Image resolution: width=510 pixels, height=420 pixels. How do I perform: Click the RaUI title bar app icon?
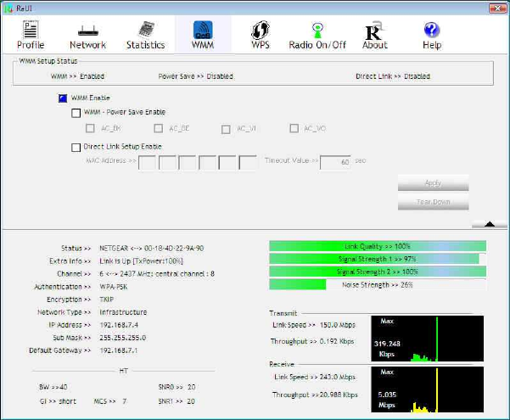click(x=8, y=8)
